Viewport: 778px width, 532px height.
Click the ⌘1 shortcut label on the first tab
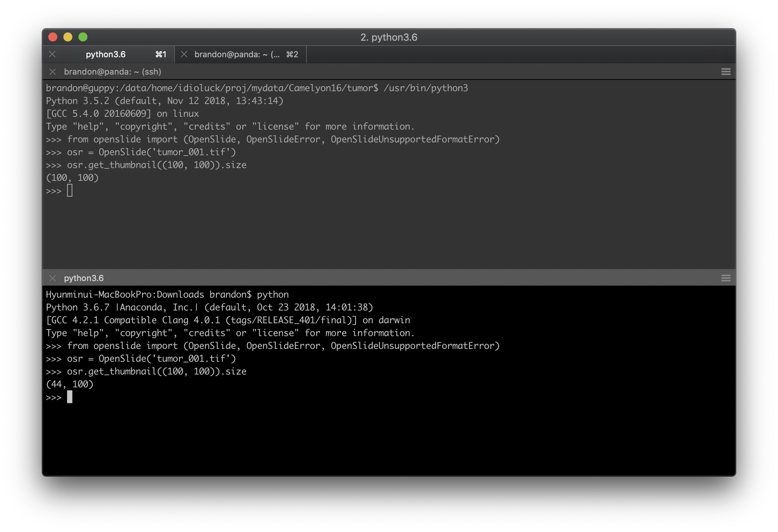pos(160,55)
